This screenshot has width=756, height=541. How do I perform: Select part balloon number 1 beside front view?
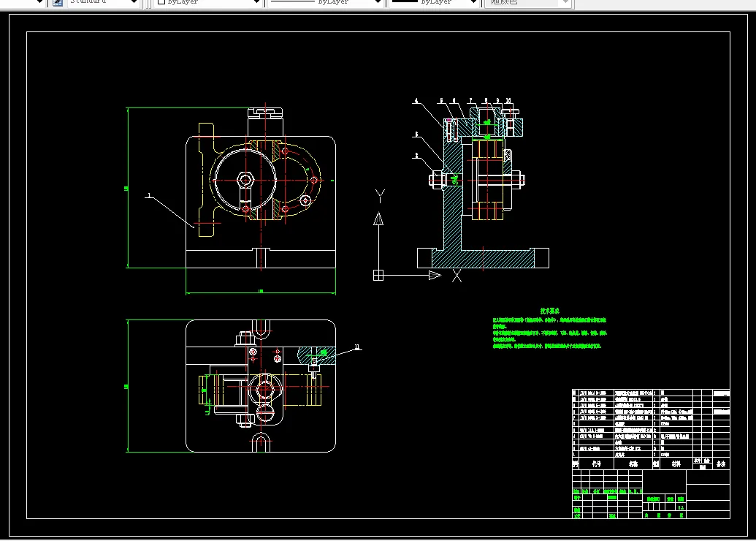(149, 195)
